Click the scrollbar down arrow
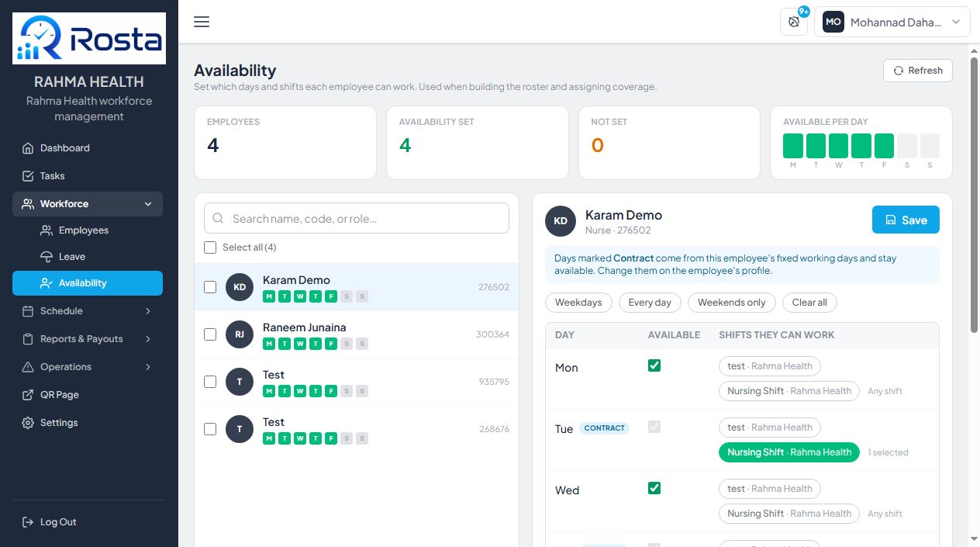 974,538
